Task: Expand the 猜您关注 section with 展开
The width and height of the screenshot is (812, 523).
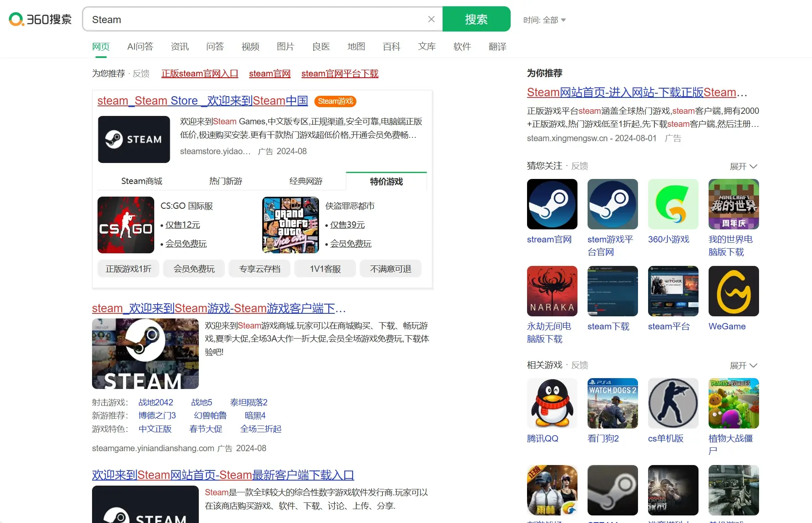Action: pos(743,166)
